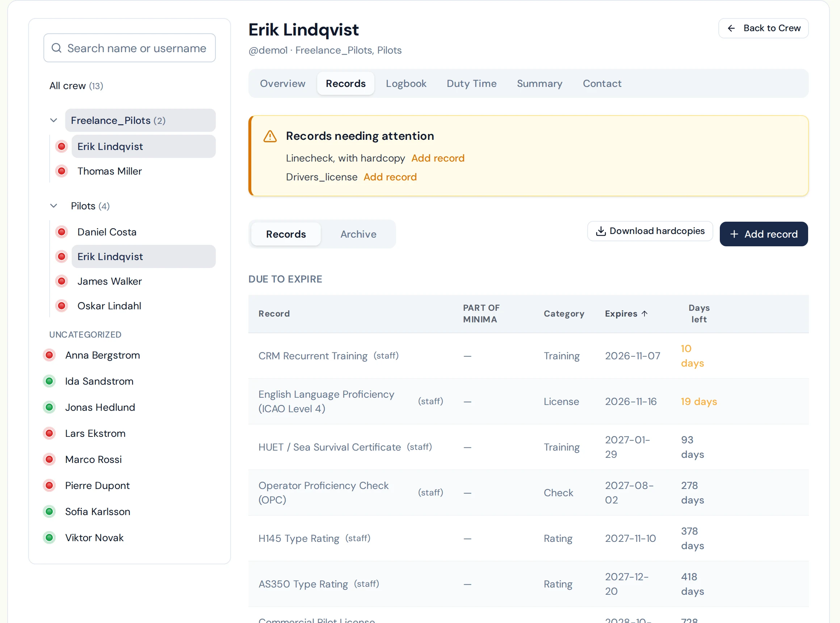Click the download icon in Download hardcopies
This screenshot has width=840, height=623.
point(601,231)
